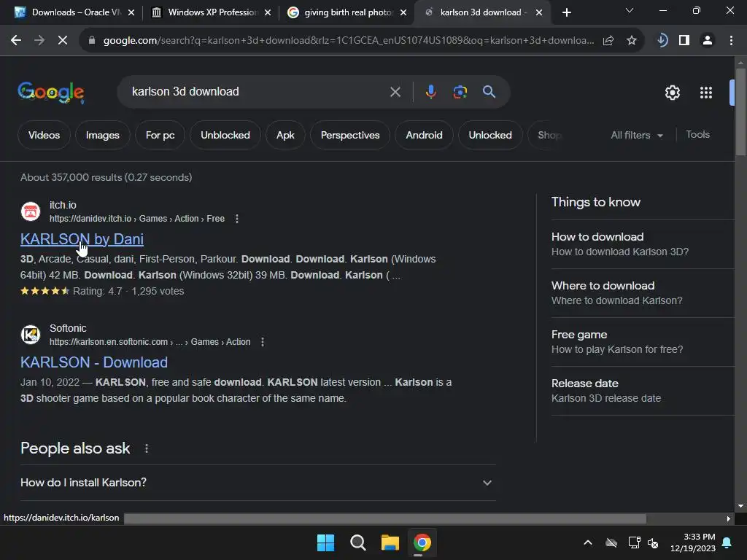Expand How do I install Karlson question
This screenshot has height=560, width=747.
pos(258,483)
